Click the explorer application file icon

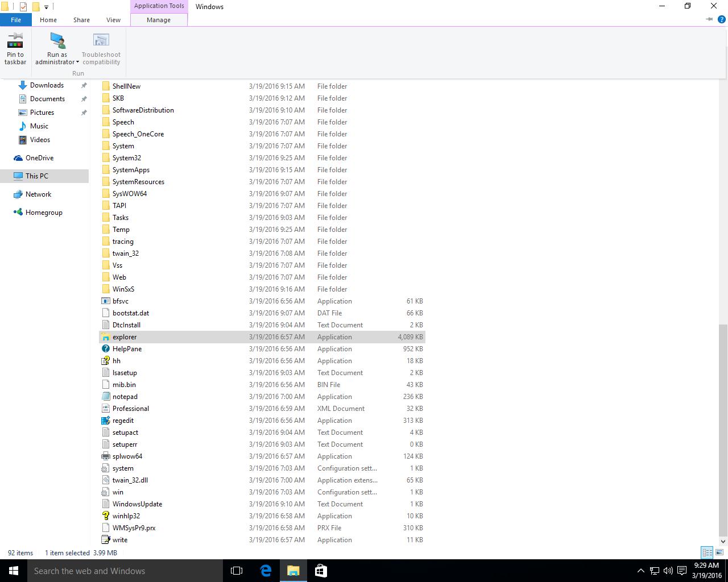tap(105, 337)
